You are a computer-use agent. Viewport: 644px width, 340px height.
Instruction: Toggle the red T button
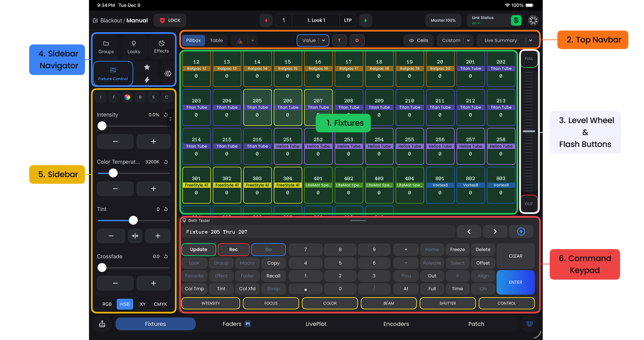tap(339, 40)
